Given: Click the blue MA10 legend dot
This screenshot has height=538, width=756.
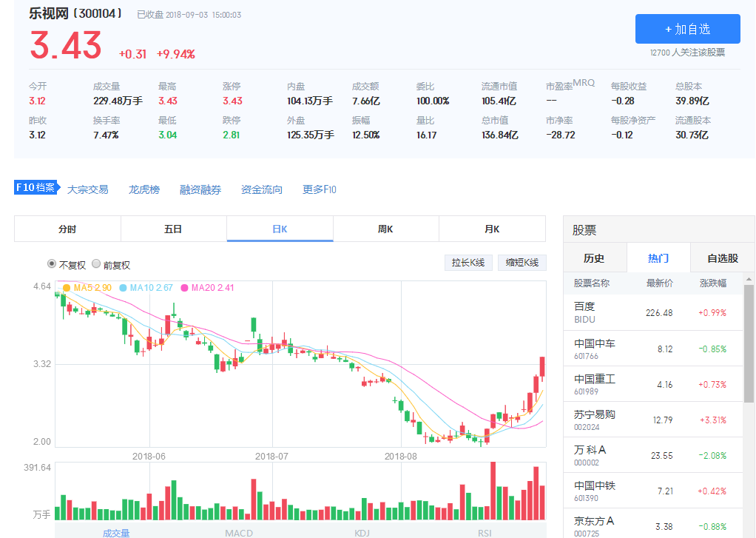Looking at the screenshot, I should click(123, 288).
